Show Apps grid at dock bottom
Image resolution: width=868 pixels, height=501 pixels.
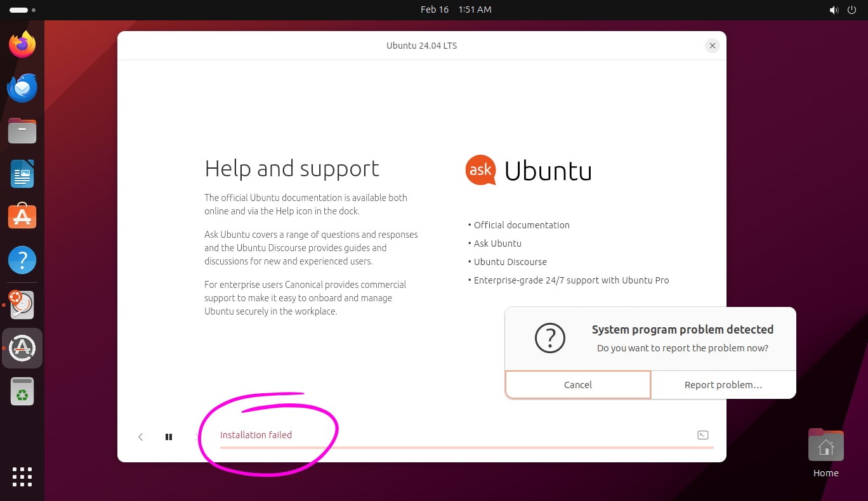coord(22,477)
